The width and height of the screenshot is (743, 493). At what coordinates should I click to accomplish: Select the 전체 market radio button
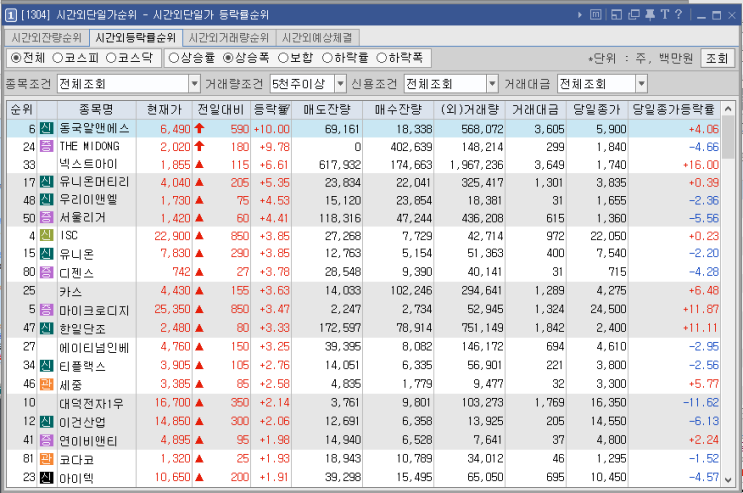point(16,58)
